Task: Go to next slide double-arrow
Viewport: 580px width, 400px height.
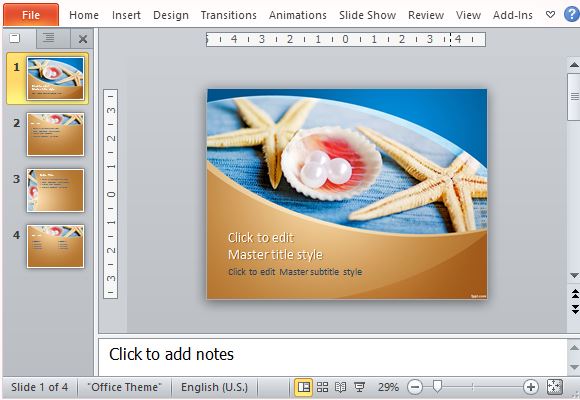Action: (x=575, y=309)
